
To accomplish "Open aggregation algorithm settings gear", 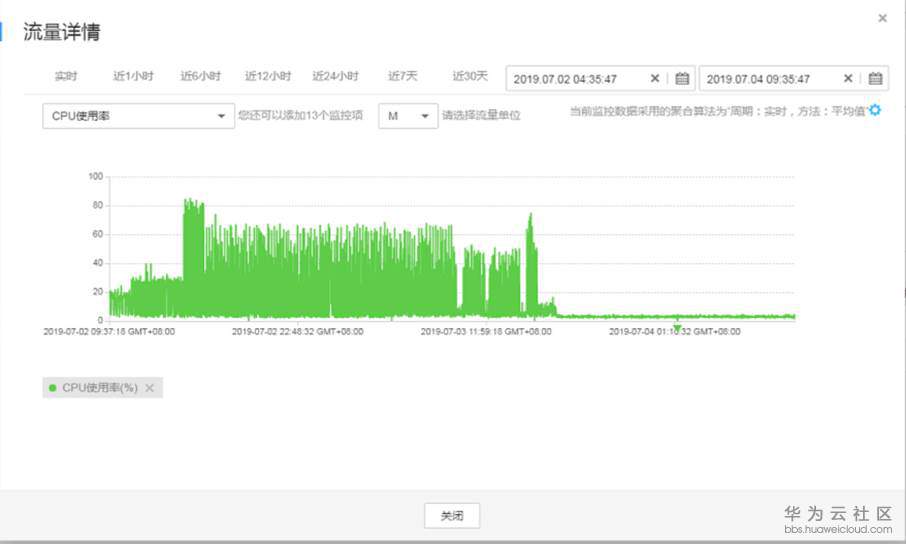I will click(875, 110).
